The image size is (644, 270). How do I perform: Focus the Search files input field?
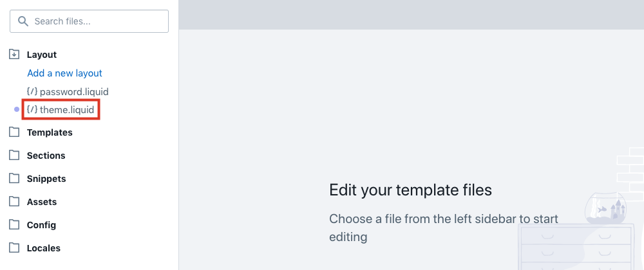click(89, 21)
